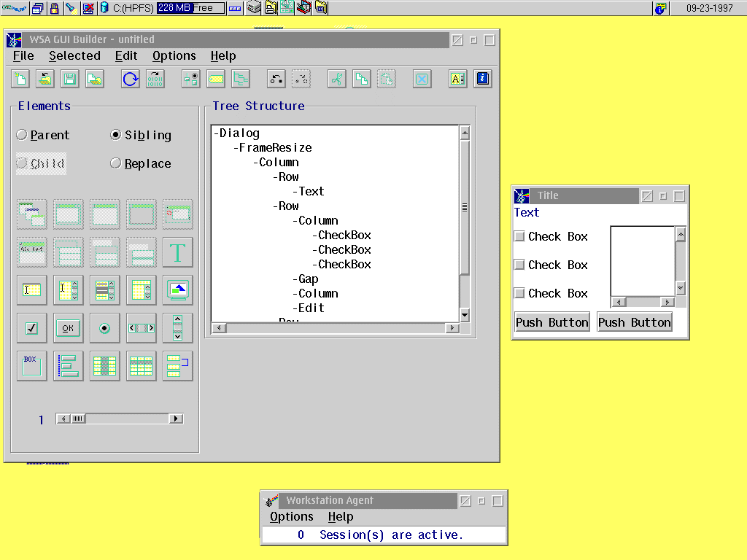The height and width of the screenshot is (560, 747).
Task: Select the Sibling radio button
Action: pyautogui.click(x=117, y=135)
